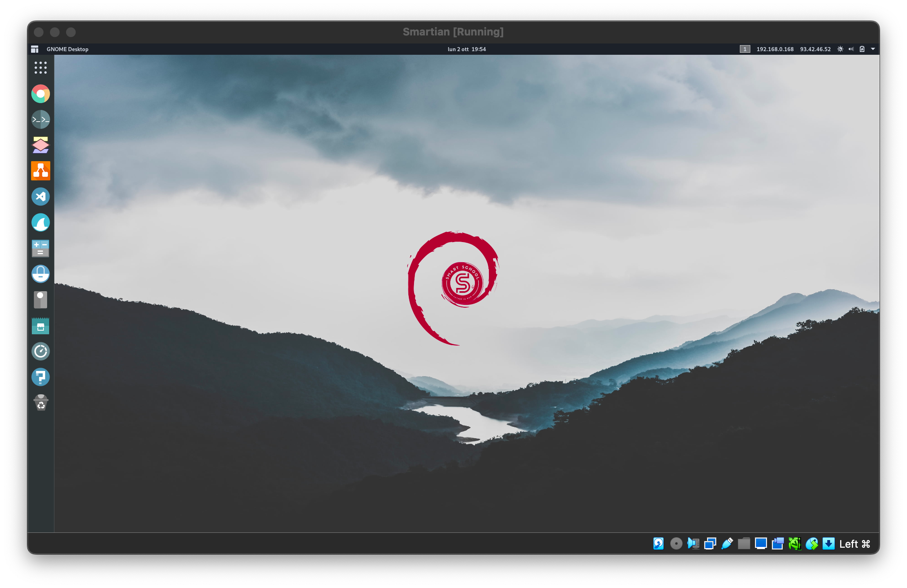This screenshot has height=588, width=907.
Task: Open the Show Applications grid in dock
Action: (41, 68)
